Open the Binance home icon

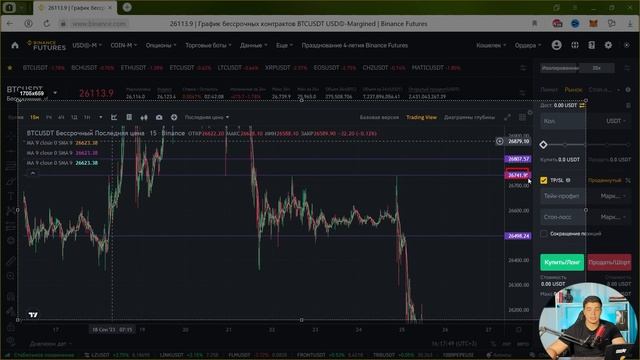pyautogui.click(x=15, y=45)
